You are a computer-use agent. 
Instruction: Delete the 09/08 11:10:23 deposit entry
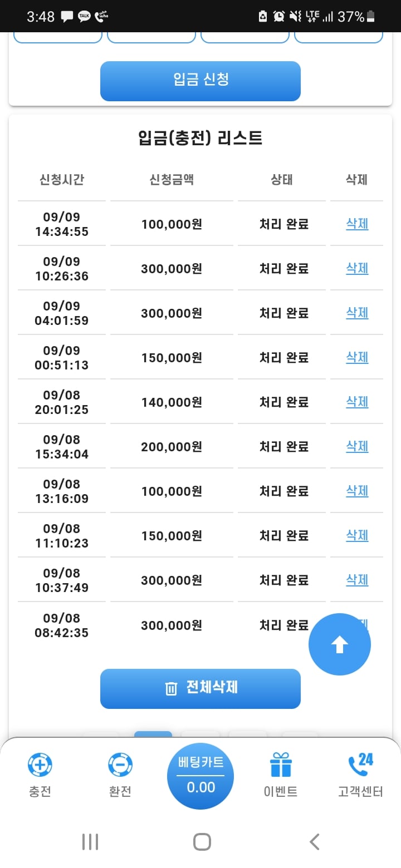click(x=357, y=535)
